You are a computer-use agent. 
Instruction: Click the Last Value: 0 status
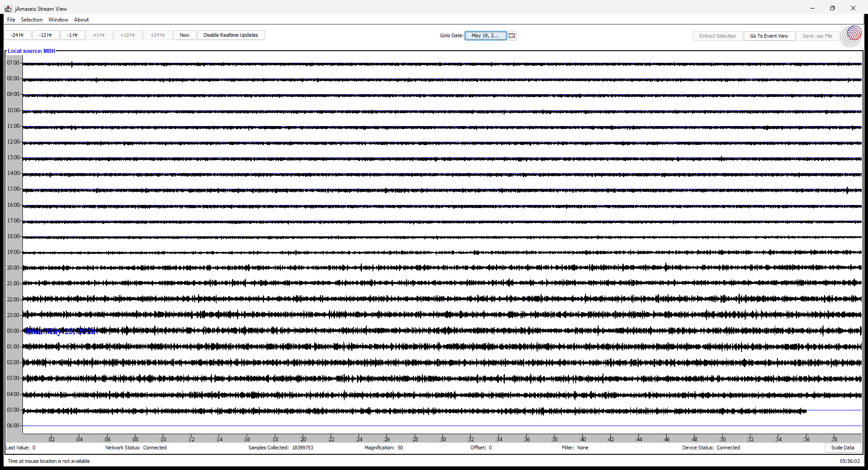point(21,448)
